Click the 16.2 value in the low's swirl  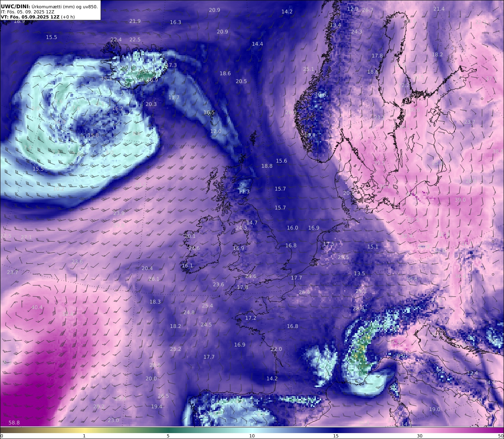pyautogui.click(x=118, y=108)
